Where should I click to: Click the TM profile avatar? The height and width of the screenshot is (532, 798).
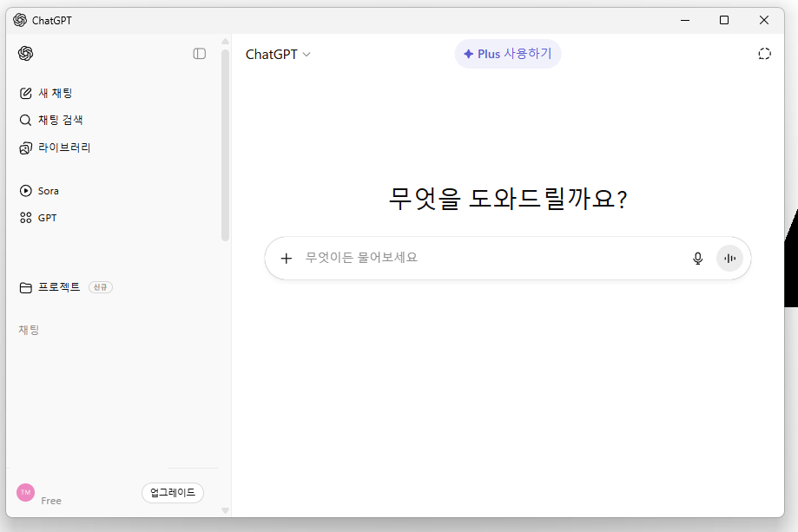tap(25, 492)
